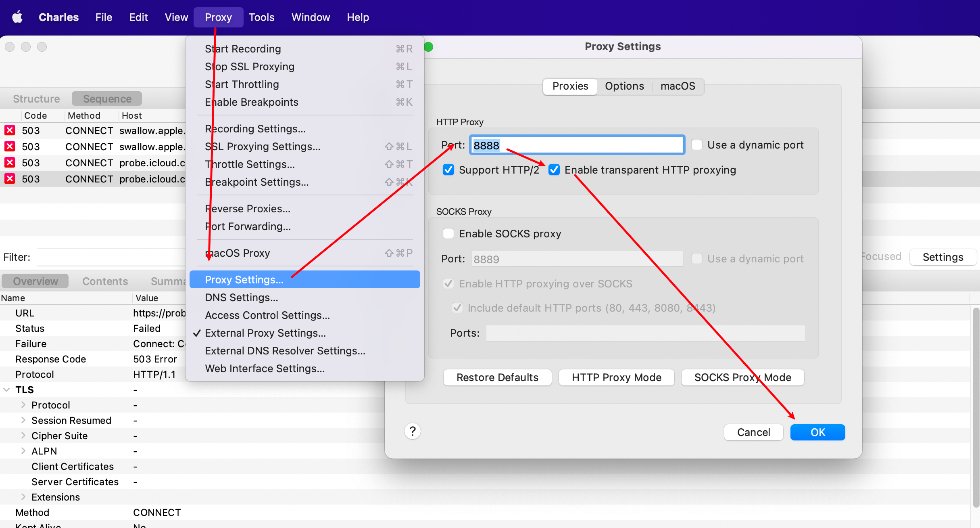
Task: Click HTTP Proxy Mode button
Action: click(617, 377)
